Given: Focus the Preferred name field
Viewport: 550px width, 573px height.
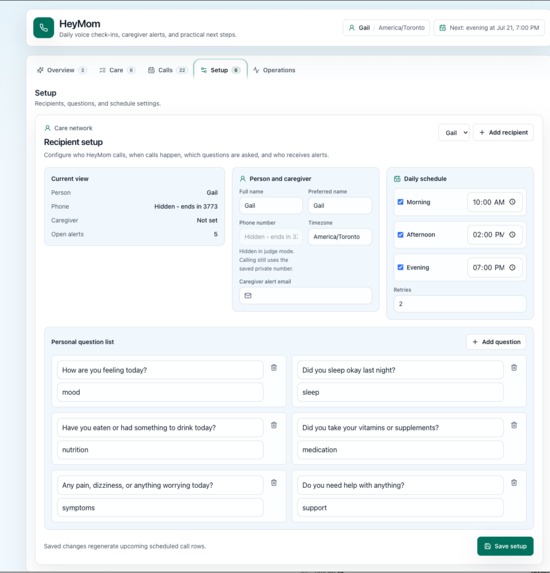Looking at the screenshot, I should coord(340,206).
